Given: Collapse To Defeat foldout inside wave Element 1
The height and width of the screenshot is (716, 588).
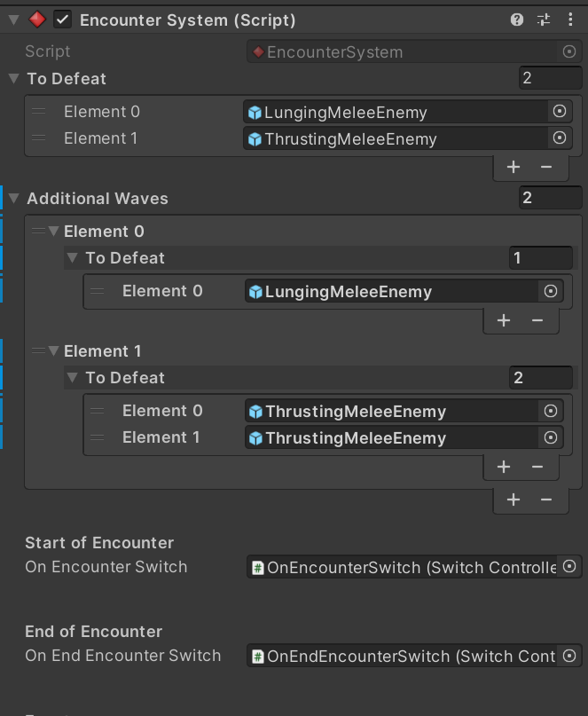Looking at the screenshot, I should tap(72, 378).
